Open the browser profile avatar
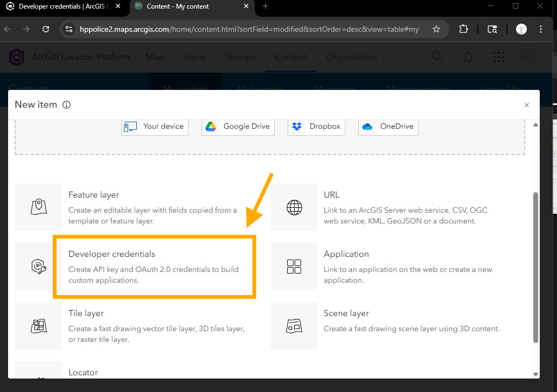This screenshot has width=557, height=392. [x=521, y=29]
